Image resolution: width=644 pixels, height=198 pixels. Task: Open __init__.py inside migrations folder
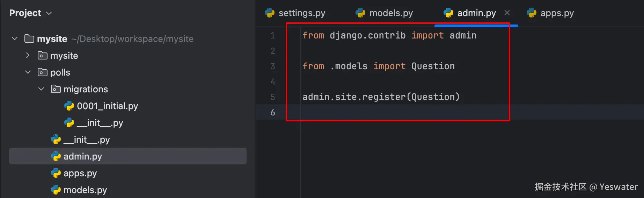(x=100, y=123)
